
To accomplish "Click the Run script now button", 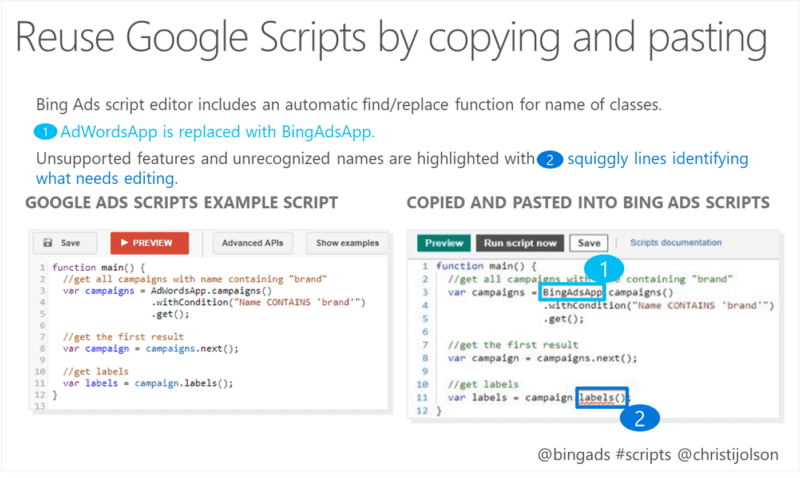I will [x=520, y=243].
